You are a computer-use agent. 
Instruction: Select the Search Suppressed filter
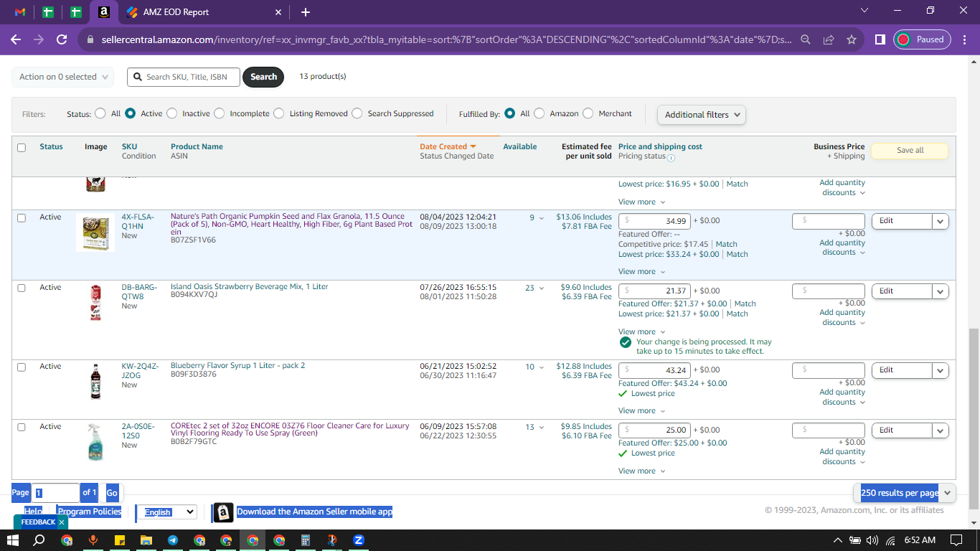(357, 113)
